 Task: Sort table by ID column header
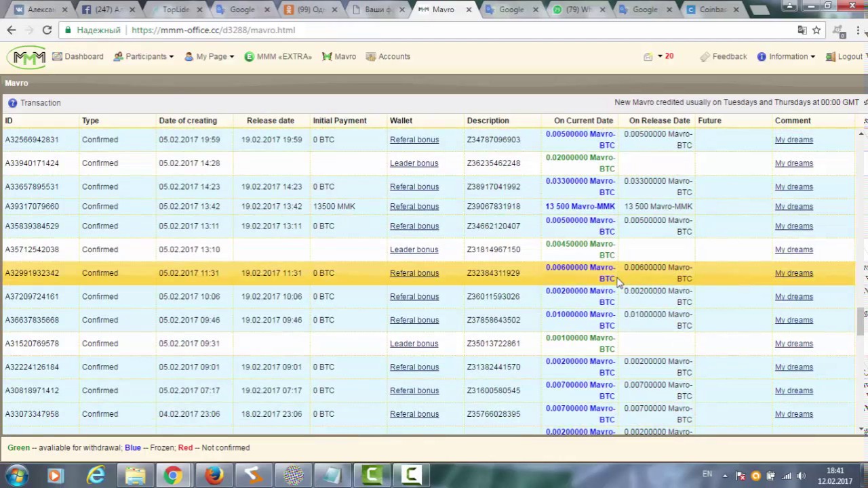tap(9, 121)
